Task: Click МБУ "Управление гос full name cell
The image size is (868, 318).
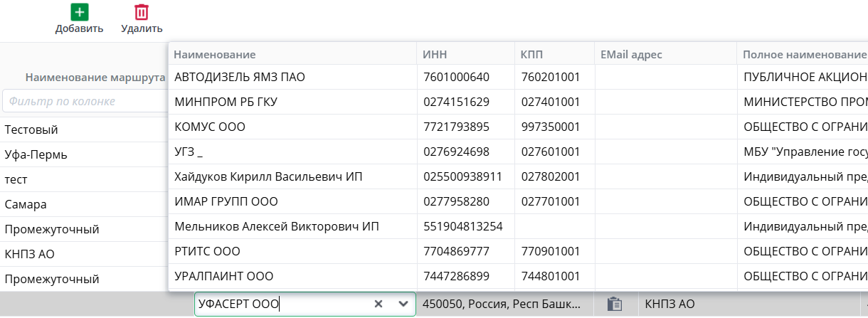Action: coord(805,152)
